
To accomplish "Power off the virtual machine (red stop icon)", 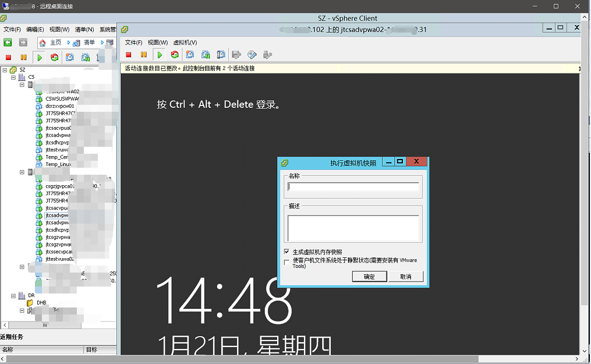I will click(x=128, y=54).
